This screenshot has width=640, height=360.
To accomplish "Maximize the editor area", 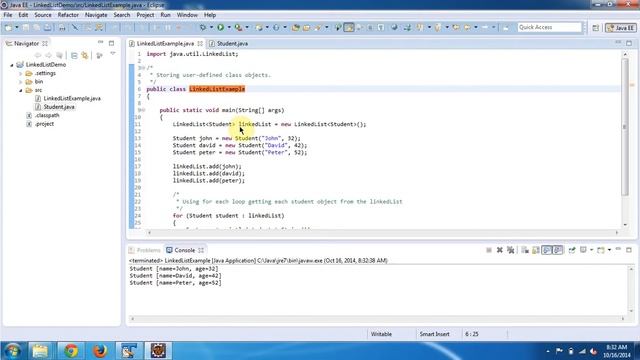I will tap(629, 43).
